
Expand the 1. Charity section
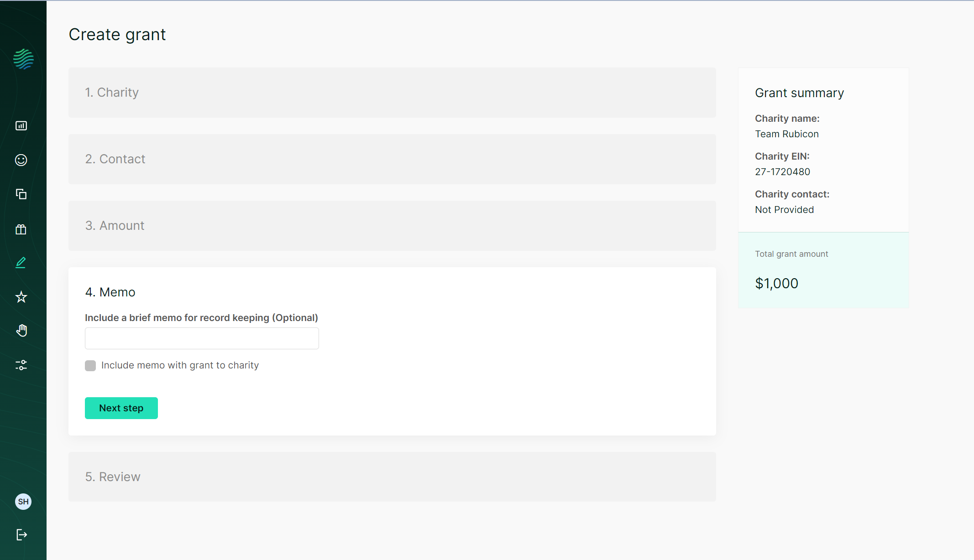392,93
